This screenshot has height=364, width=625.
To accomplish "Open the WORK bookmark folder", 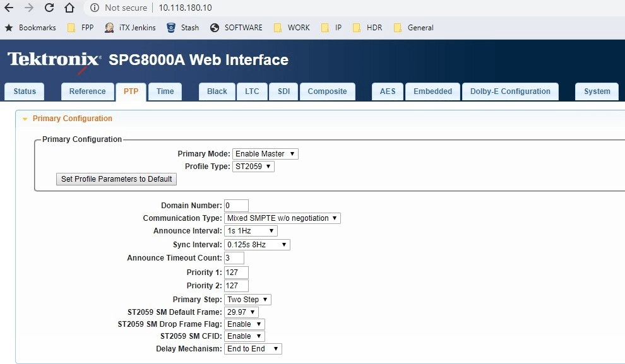I will click(x=292, y=28).
